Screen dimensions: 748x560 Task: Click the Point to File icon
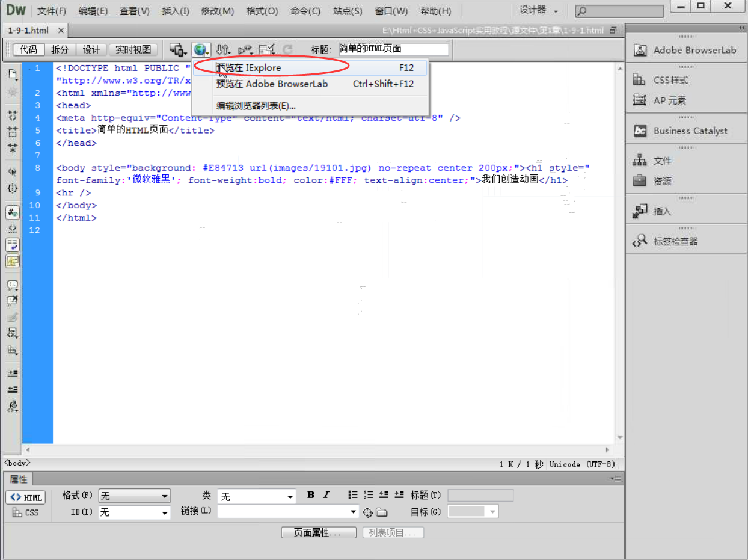click(368, 512)
